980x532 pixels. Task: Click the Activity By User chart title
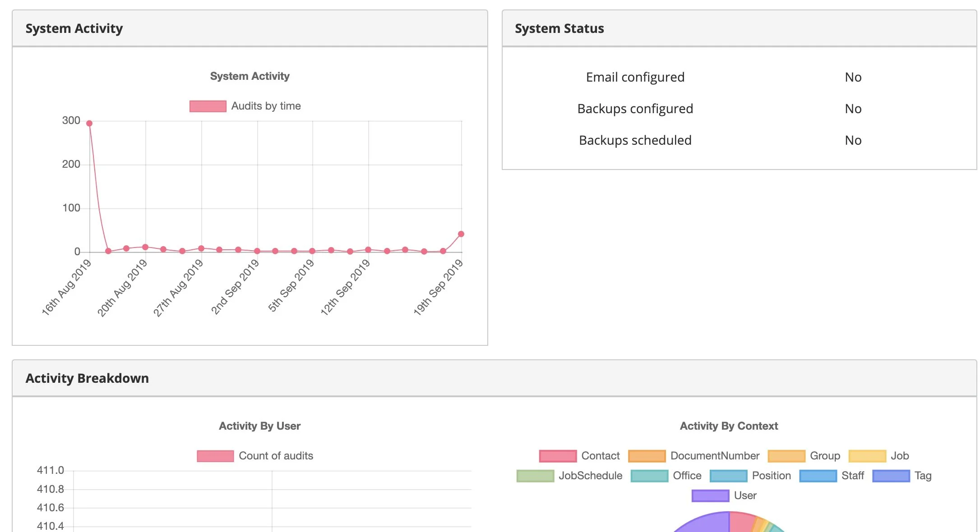[x=260, y=426]
